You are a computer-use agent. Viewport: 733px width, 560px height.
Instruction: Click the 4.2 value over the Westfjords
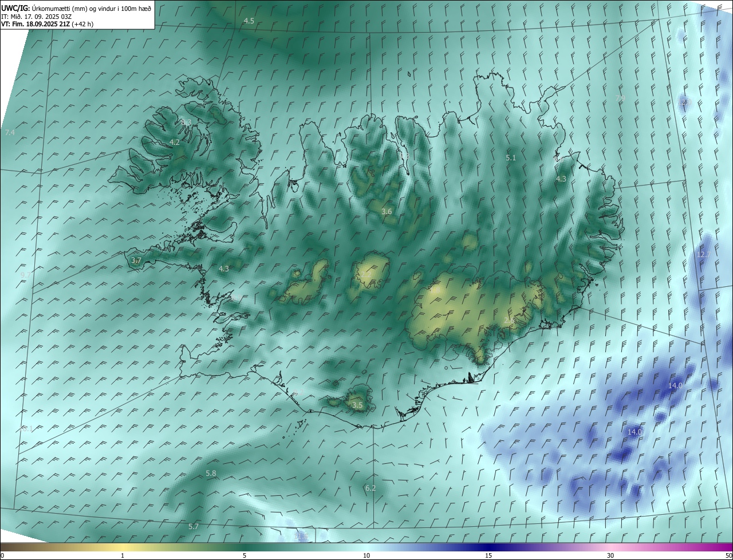tap(175, 142)
